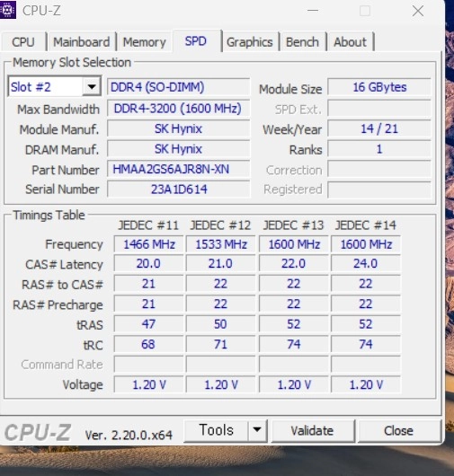Click the Ver. 2.20.0.x64 version text

tap(129, 435)
